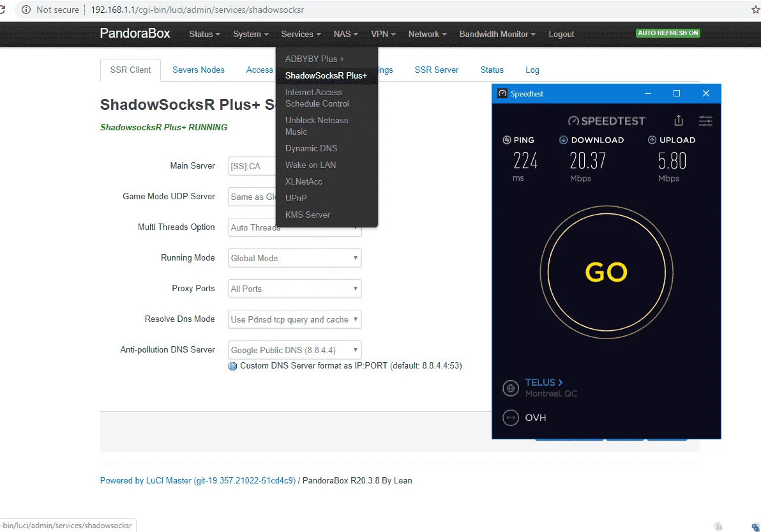Screen dimensions: 761x532
Task: Select XLNetAcc menu entry
Action: tap(327, 181)
